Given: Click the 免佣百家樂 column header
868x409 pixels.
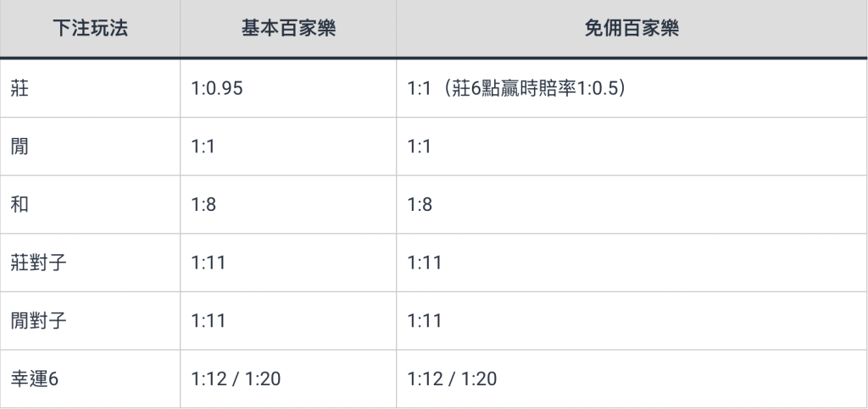Looking at the screenshot, I should click(x=632, y=29).
